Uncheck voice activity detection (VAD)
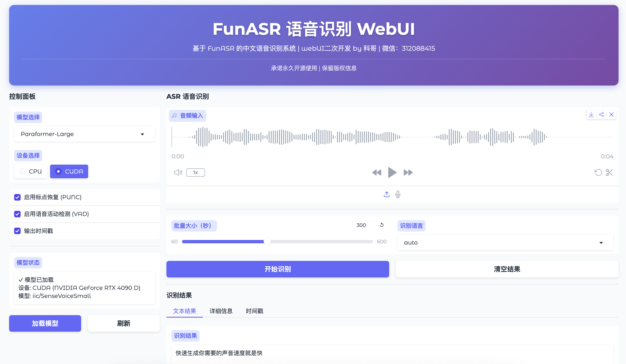This screenshot has width=626, height=364. click(17, 214)
